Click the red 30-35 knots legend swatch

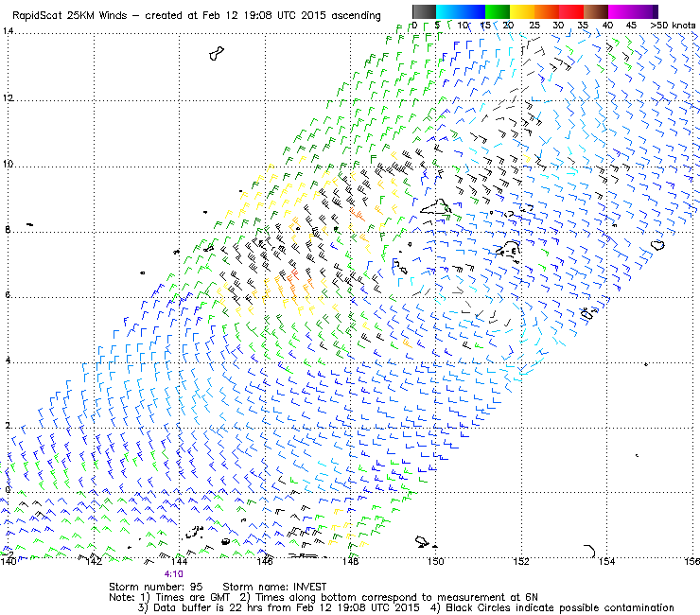pos(571,11)
